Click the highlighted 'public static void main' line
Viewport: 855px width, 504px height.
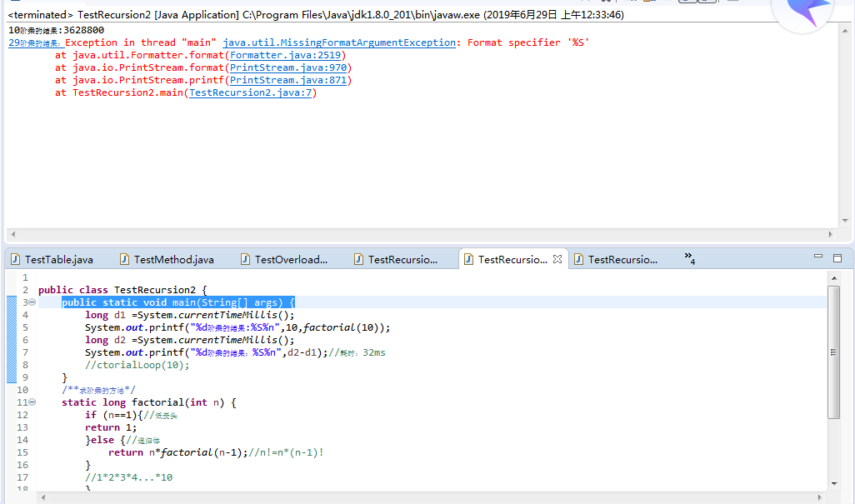pos(177,302)
